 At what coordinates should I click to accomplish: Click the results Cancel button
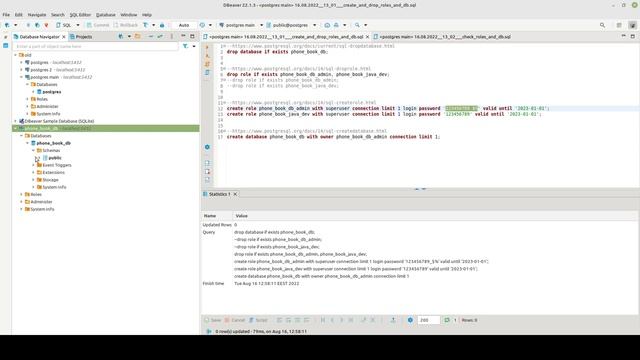click(x=235, y=320)
